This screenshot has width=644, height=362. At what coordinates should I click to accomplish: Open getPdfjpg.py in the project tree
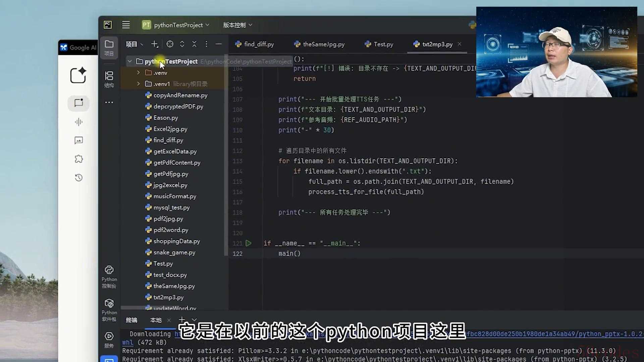point(167,174)
